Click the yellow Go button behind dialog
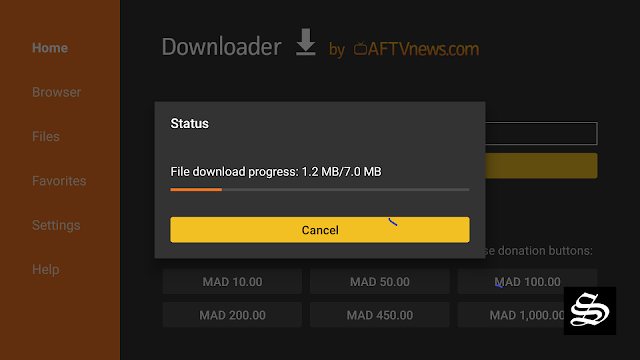Image resolution: width=640 pixels, height=360 pixels. [541, 166]
